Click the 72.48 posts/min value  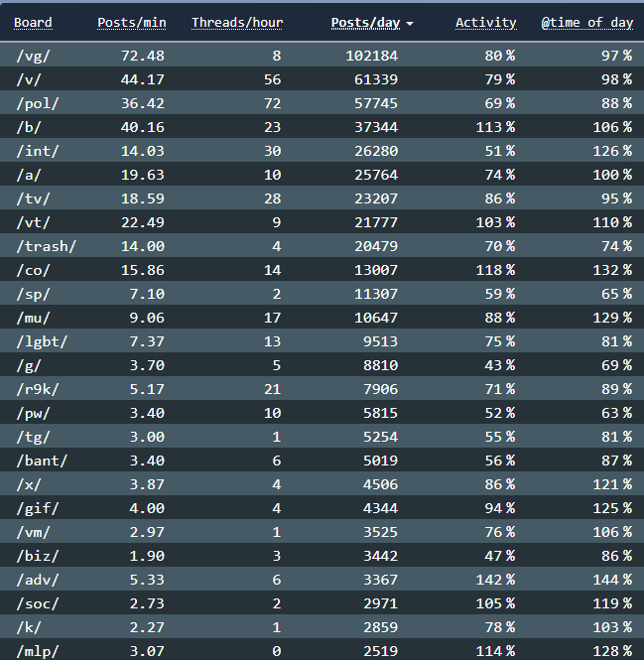point(143,56)
